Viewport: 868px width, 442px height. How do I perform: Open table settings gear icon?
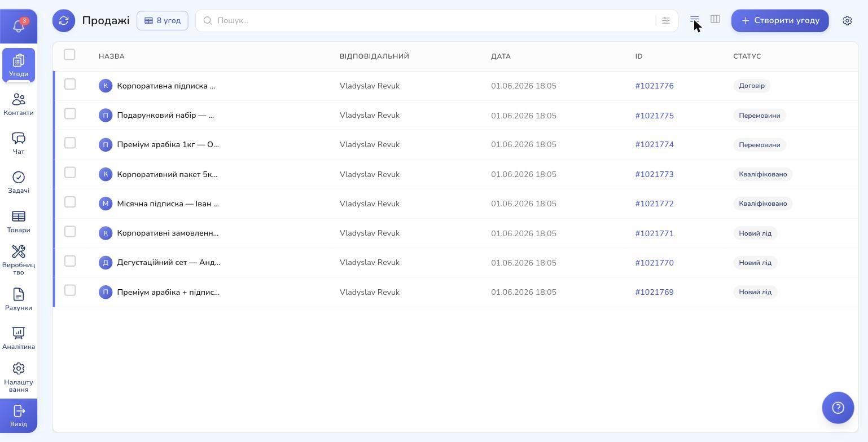coord(847,20)
